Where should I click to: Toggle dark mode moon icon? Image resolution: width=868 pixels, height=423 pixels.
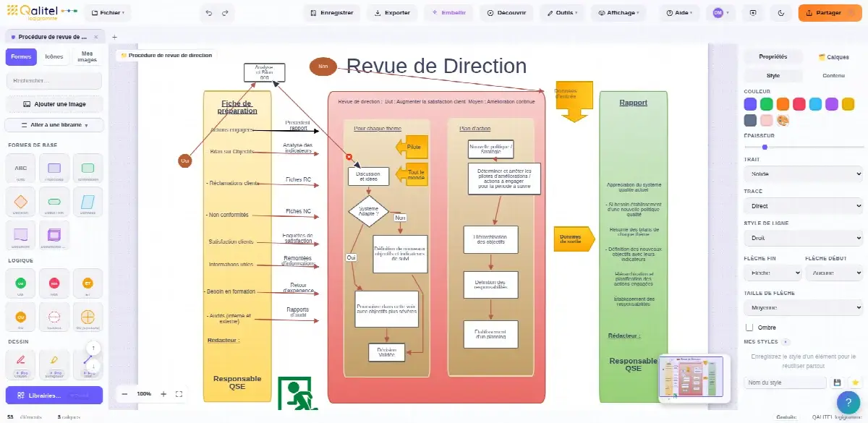(x=780, y=13)
